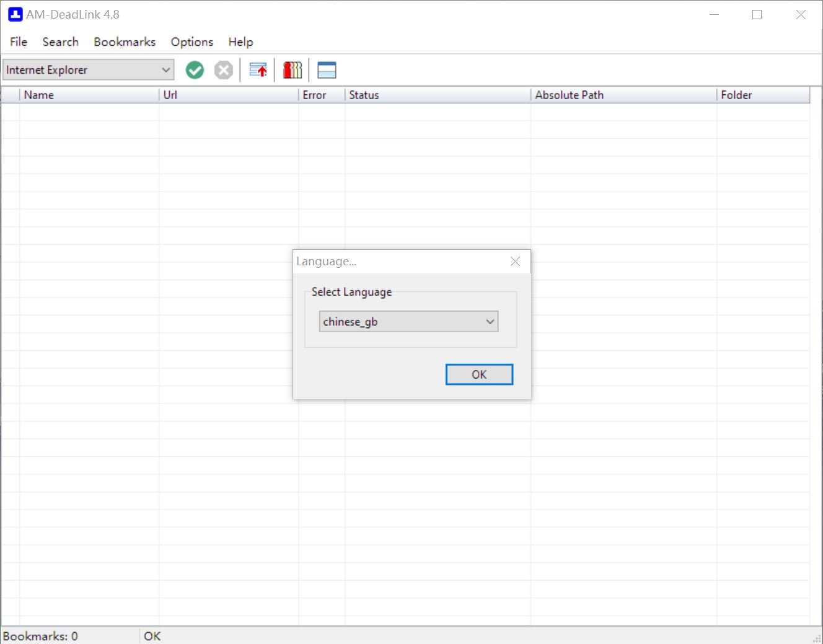
Task: Open the Search menu
Action: (60, 42)
